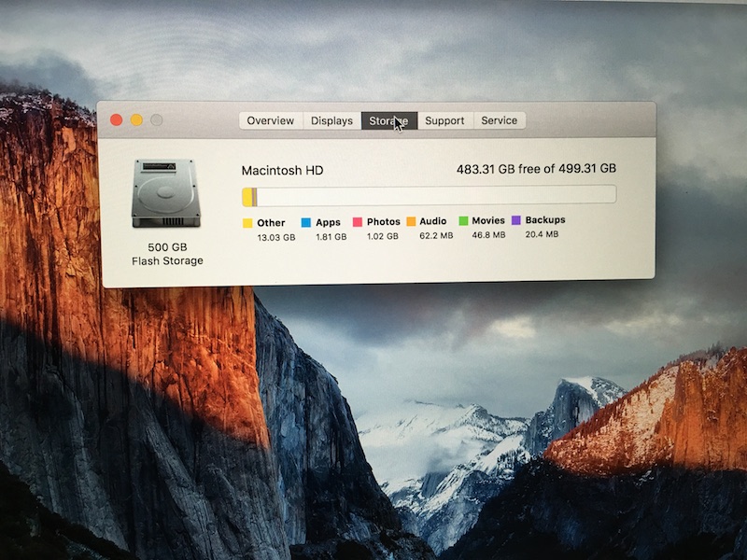Click the blue Apps legend square

[305, 223]
